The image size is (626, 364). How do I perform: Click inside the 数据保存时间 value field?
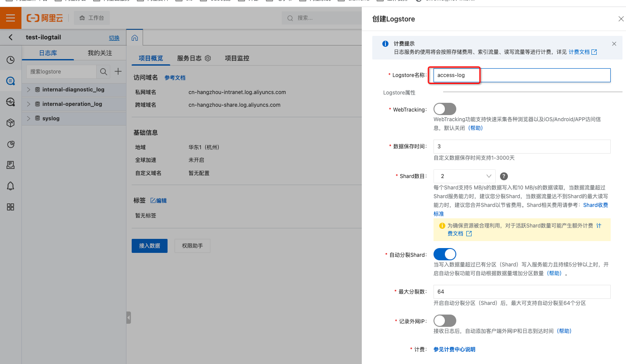521,146
